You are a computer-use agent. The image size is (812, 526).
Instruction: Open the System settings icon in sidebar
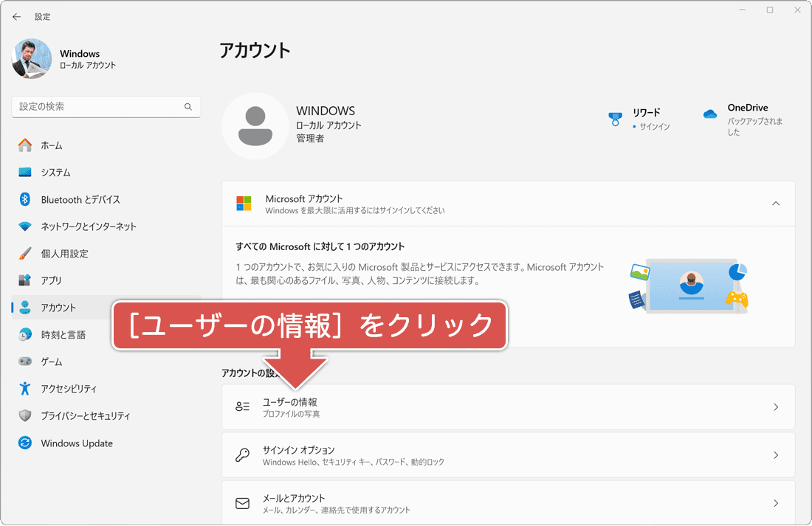pos(21,172)
